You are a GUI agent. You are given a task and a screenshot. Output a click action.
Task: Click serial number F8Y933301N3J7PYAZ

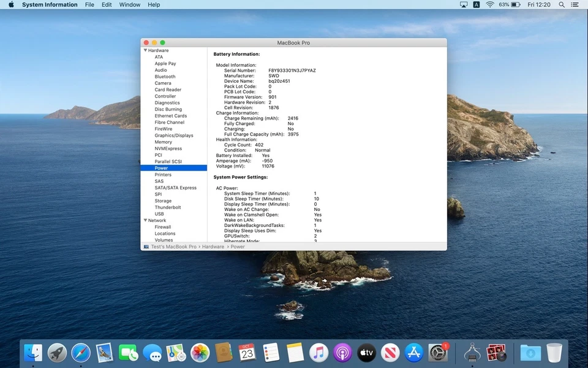coord(292,70)
